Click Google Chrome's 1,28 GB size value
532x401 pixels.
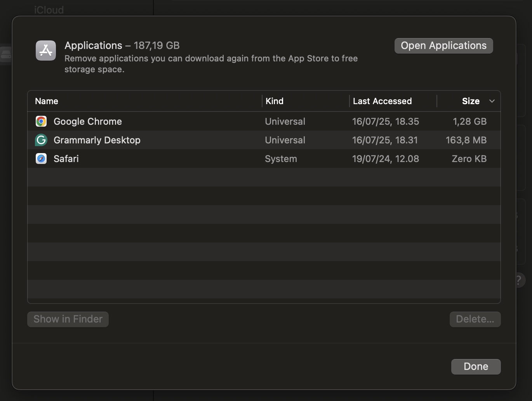click(469, 121)
